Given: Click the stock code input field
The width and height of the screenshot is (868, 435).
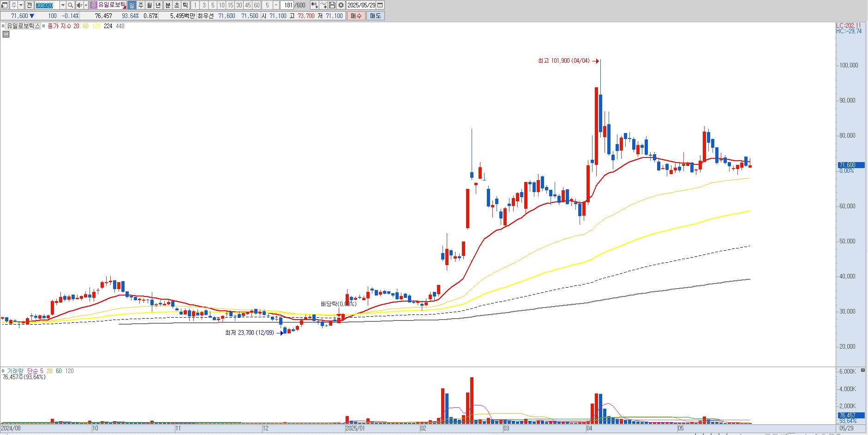Looking at the screenshot, I should [x=47, y=5].
